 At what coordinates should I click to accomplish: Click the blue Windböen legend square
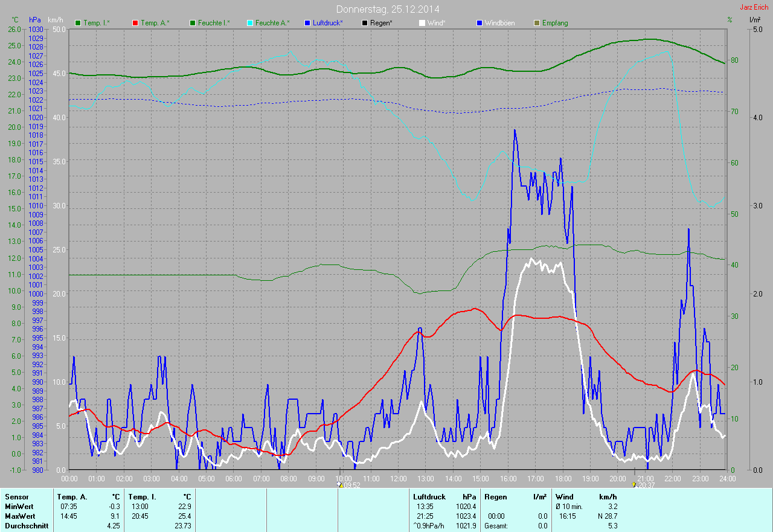tap(479, 23)
